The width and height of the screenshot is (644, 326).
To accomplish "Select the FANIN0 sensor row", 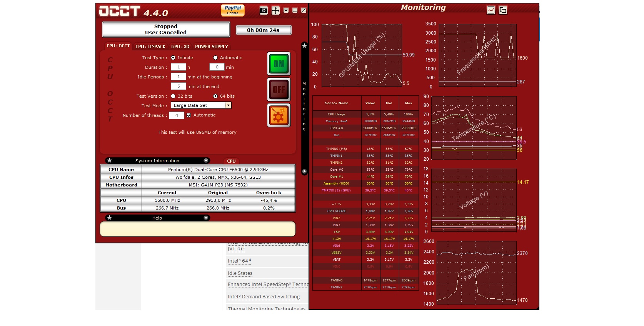I will (365, 280).
